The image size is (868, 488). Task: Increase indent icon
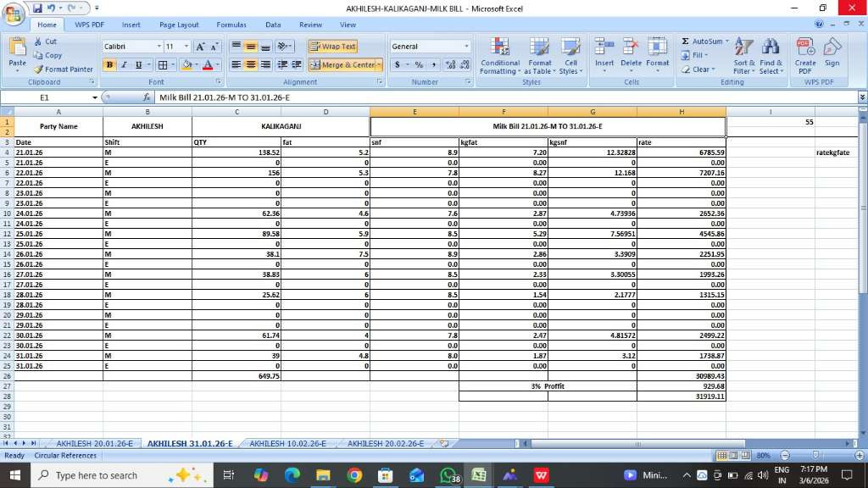coord(297,64)
